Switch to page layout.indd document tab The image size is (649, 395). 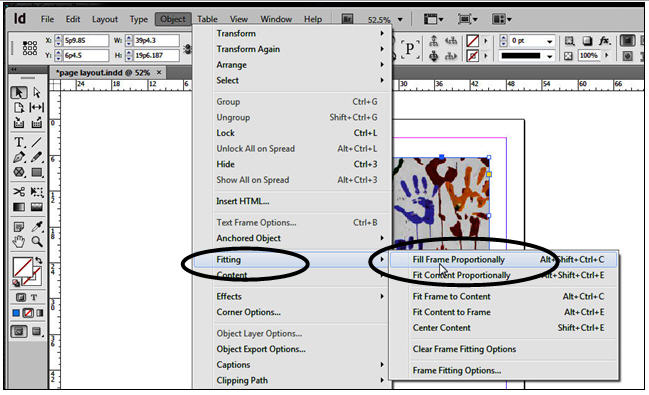[x=103, y=72]
